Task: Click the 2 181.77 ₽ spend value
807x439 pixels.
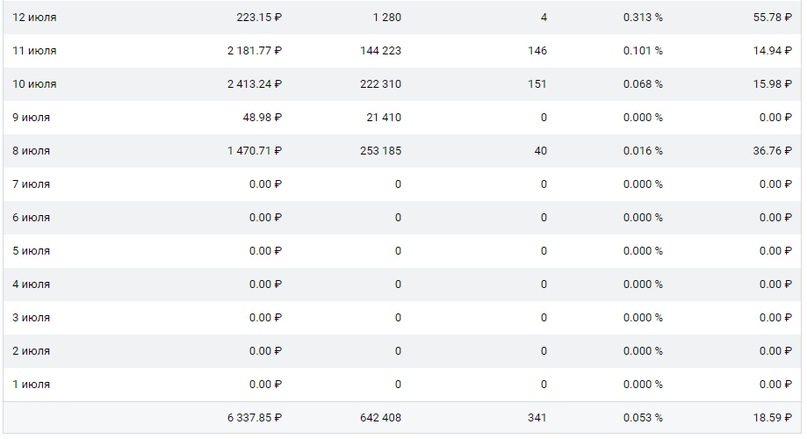Action: [254, 50]
